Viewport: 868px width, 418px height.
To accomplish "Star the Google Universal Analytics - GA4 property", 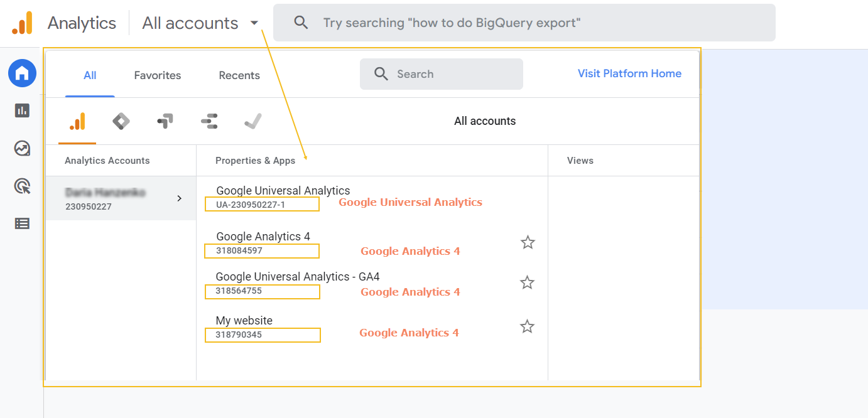I will (527, 282).
